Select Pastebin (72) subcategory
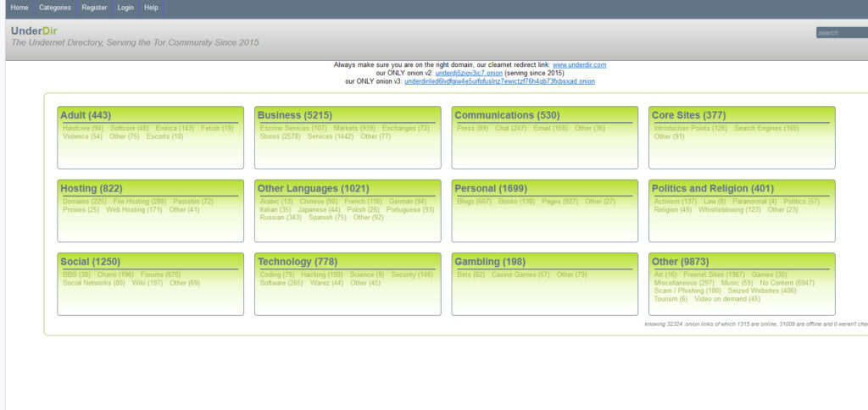Screen dimensions: 868x410 pos(193,202)
